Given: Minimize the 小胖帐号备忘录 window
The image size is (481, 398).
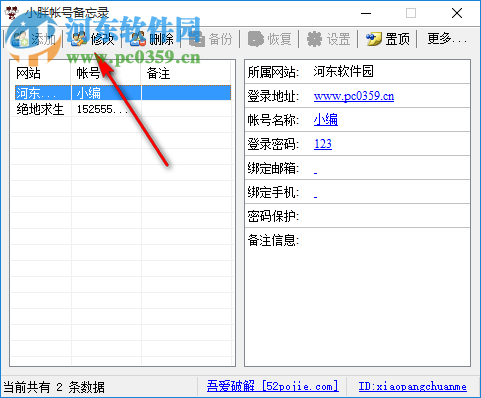Looking at the screenshot, I should point(366,13).
